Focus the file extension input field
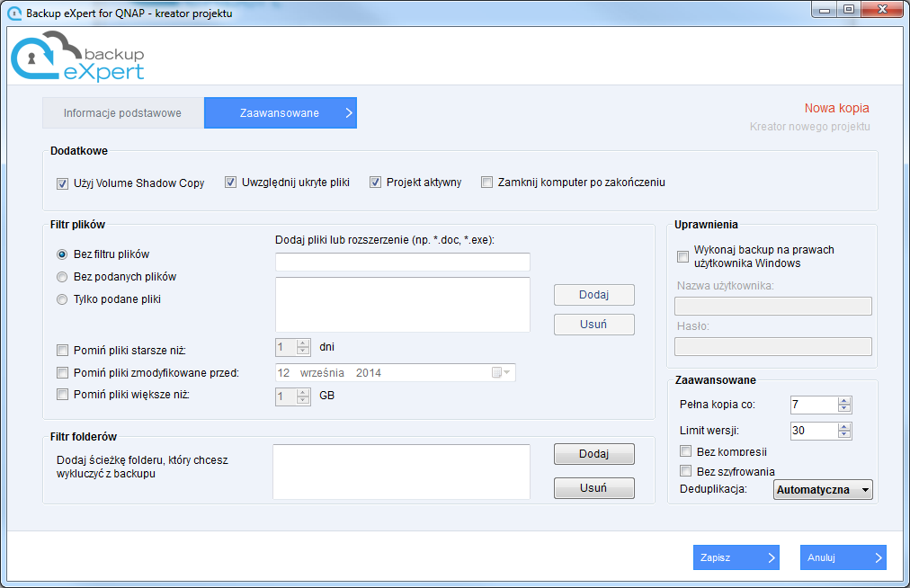This screenshot has height=588, width=910. (x=402, y=262)
